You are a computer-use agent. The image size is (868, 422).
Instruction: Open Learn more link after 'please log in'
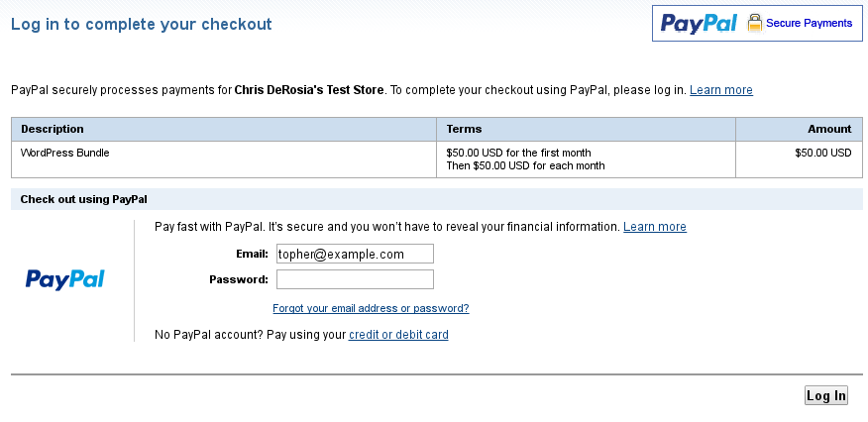coord(720,90)
